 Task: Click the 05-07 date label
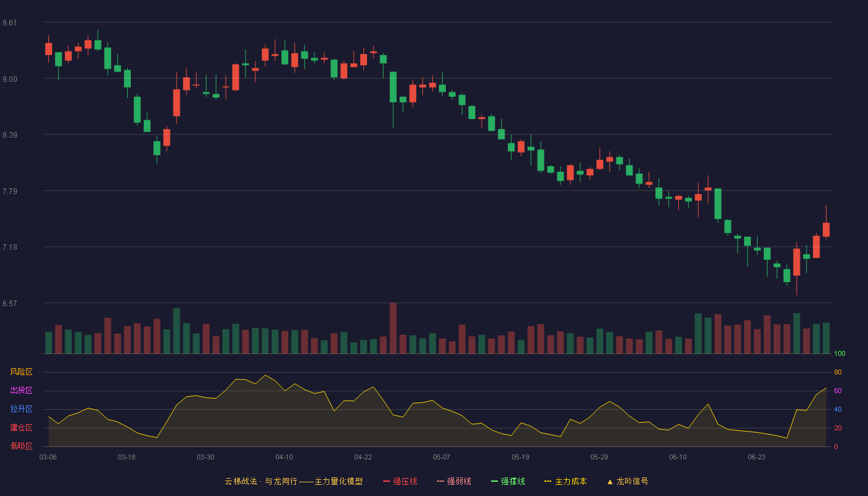441,457
